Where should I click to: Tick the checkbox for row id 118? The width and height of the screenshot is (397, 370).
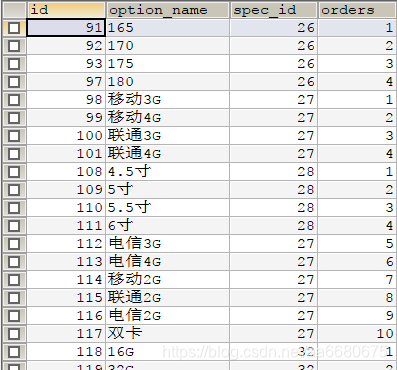(14, 352)
